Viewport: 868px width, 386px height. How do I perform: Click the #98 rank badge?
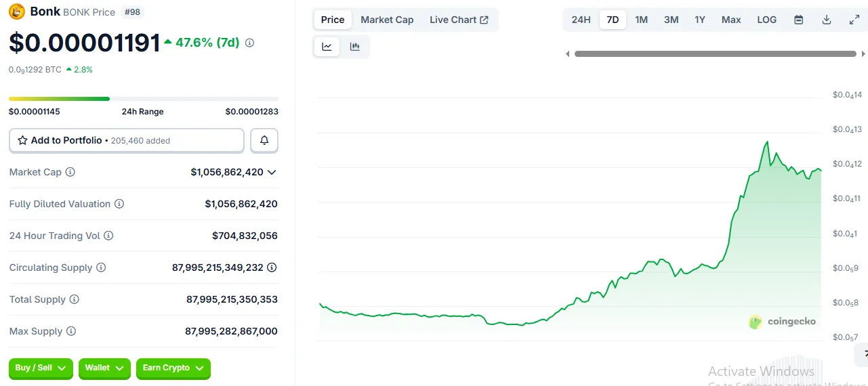tap(131, 12)
